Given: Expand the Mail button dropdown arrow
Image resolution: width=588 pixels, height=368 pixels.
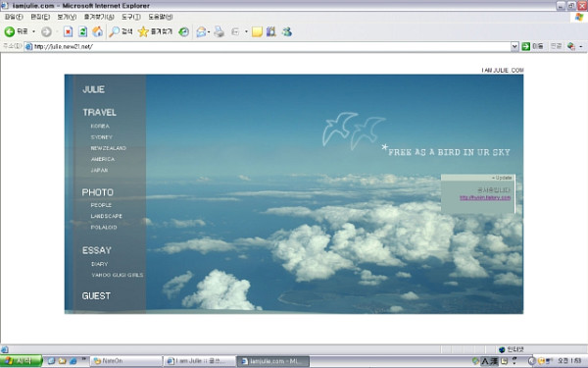Looking at the screenshot, I should click(x=209, y=32).
